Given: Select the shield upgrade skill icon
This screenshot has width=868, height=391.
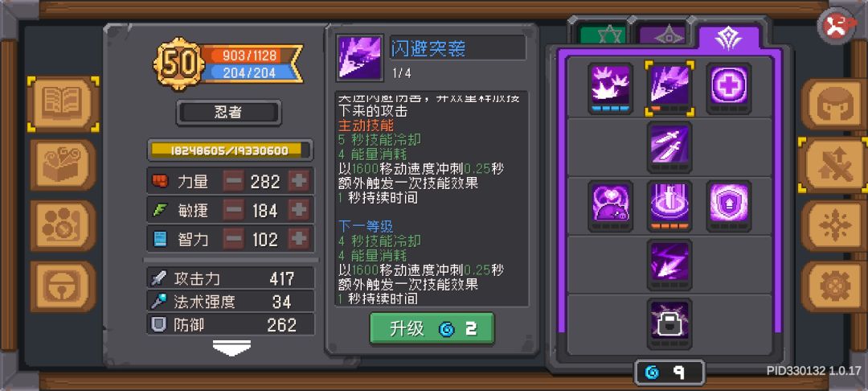Looking at the screenshot, I should point(728,206).
